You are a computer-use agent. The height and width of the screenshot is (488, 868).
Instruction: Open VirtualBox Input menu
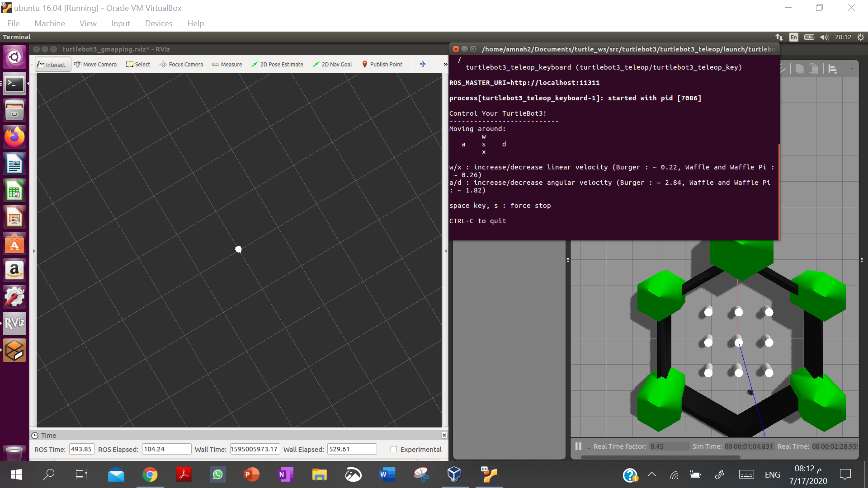point(121,23)
